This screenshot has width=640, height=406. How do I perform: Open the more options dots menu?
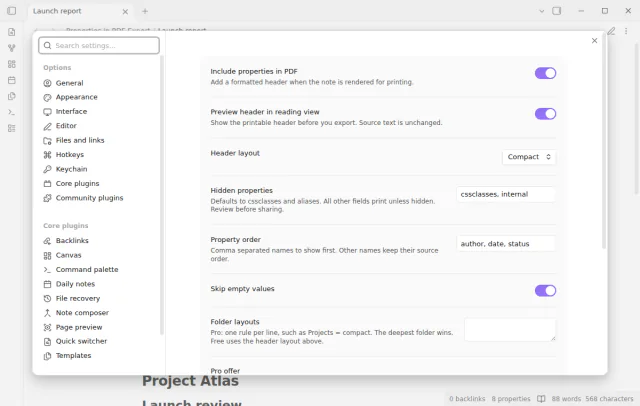point(626,31)
